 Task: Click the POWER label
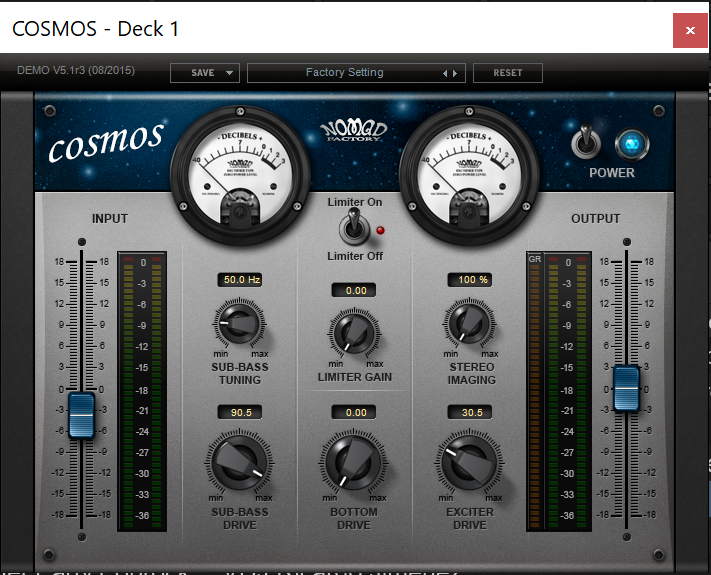pos(612,173)
